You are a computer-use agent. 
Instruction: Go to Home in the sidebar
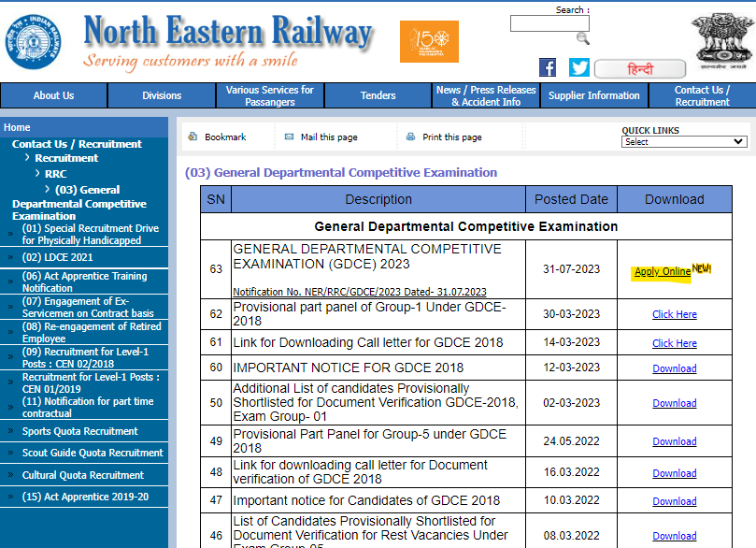point(17,127)
